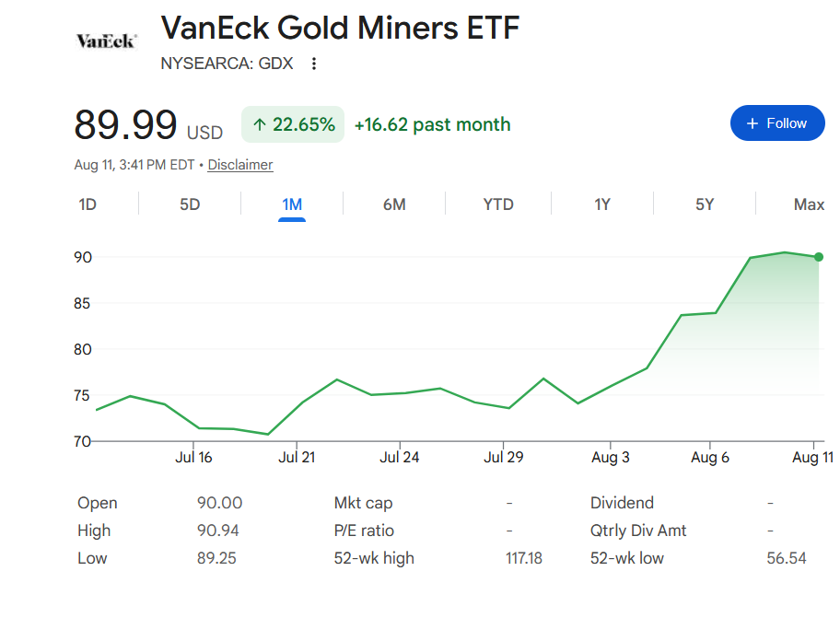Select the 5D time range tab
840x618 pixels.
(190, 204)
